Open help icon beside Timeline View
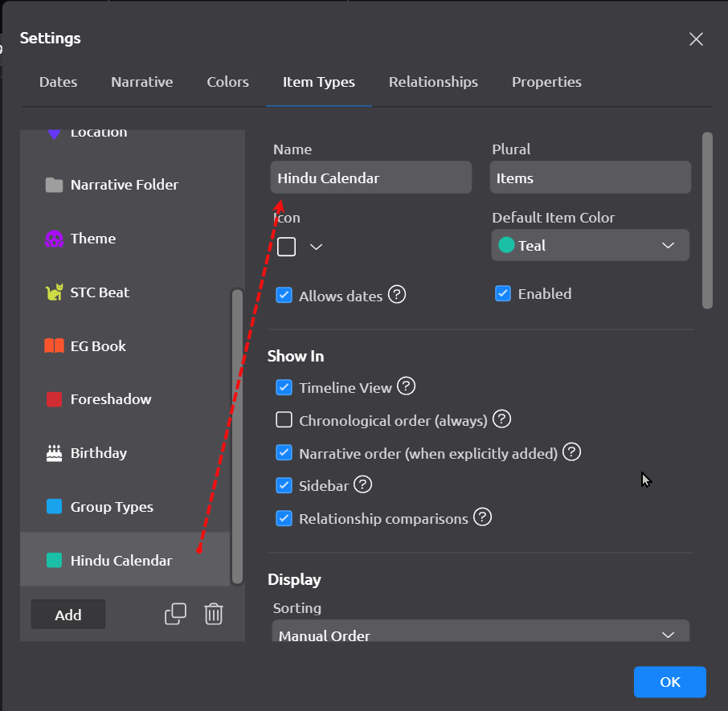Viewport: 728px width, 711px height. (407, 386)
